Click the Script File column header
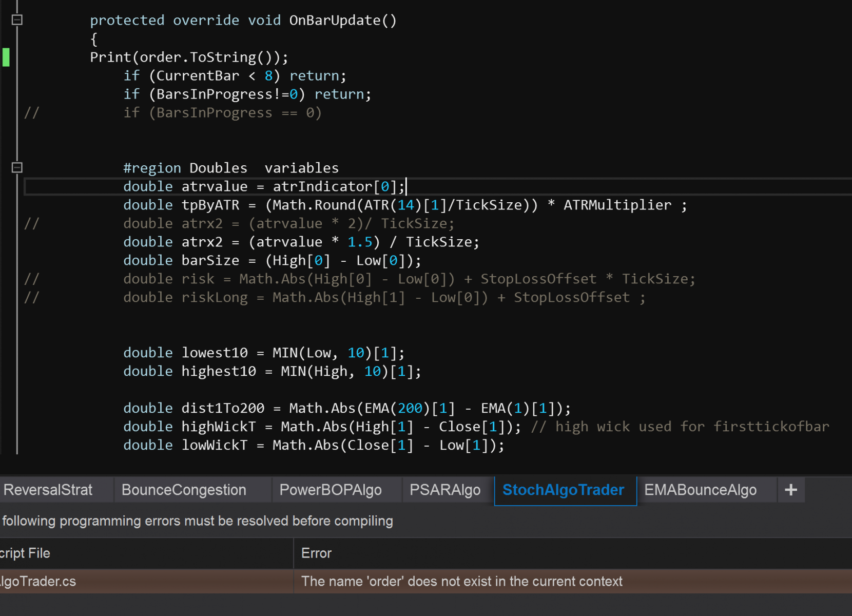Viewport: 852px width, 616px height. (x=26, y=553)
